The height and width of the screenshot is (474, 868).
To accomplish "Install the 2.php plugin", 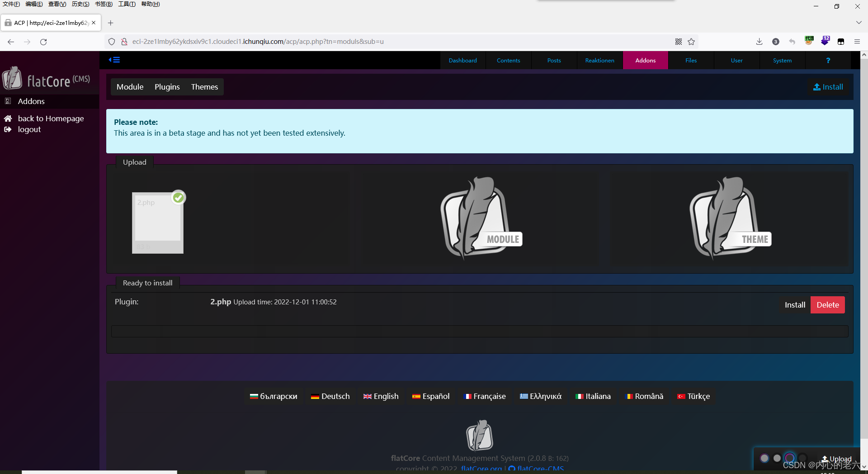I will 795,305.
